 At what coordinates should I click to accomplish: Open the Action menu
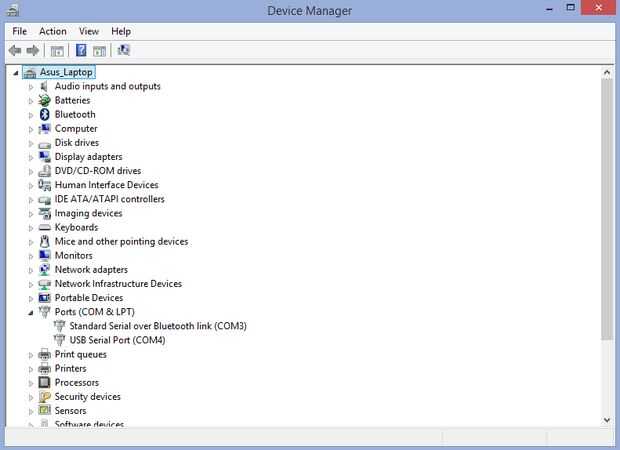pyautogui.click(x=53, y=31)
